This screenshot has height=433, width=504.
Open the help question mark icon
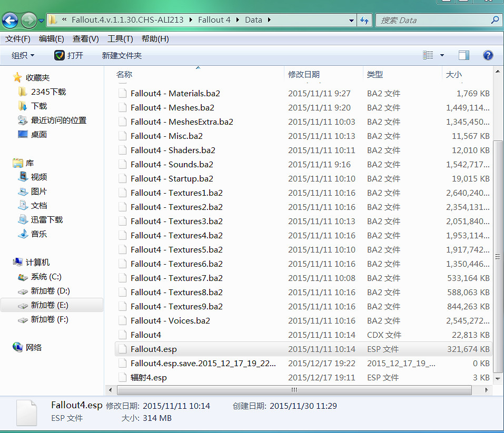point(488,55)
